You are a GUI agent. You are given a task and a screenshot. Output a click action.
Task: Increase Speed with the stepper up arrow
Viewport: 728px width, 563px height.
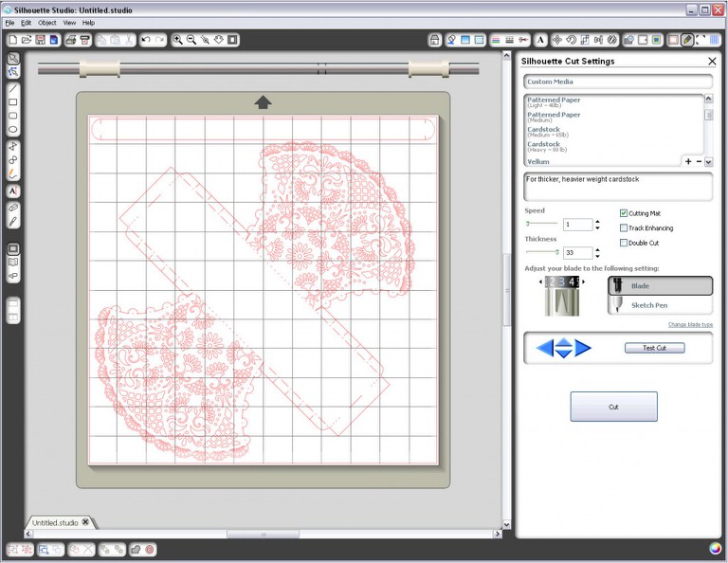pos(597,222)
